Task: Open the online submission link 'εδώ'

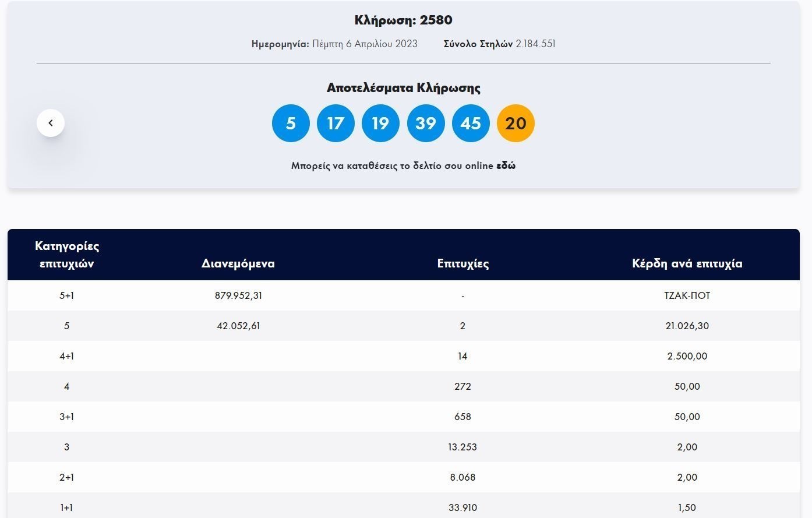Action: pyautogui.click(x=506, y=165)
